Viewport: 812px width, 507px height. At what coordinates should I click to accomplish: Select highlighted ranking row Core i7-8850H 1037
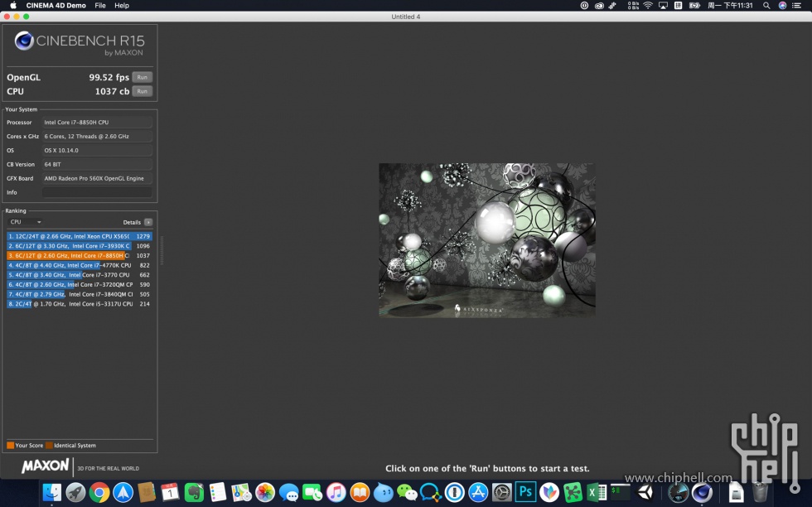pyautogui.click(x=80, y=255)
